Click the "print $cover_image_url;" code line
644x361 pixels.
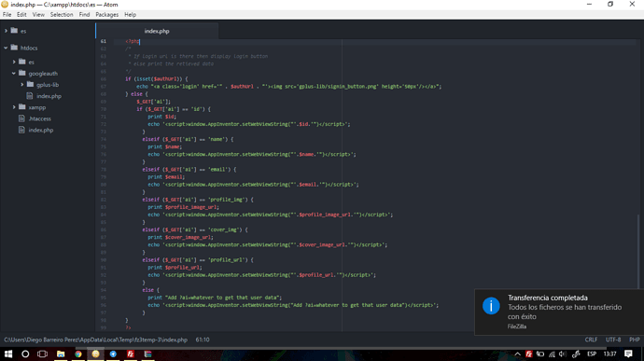[x=180, y=237]
